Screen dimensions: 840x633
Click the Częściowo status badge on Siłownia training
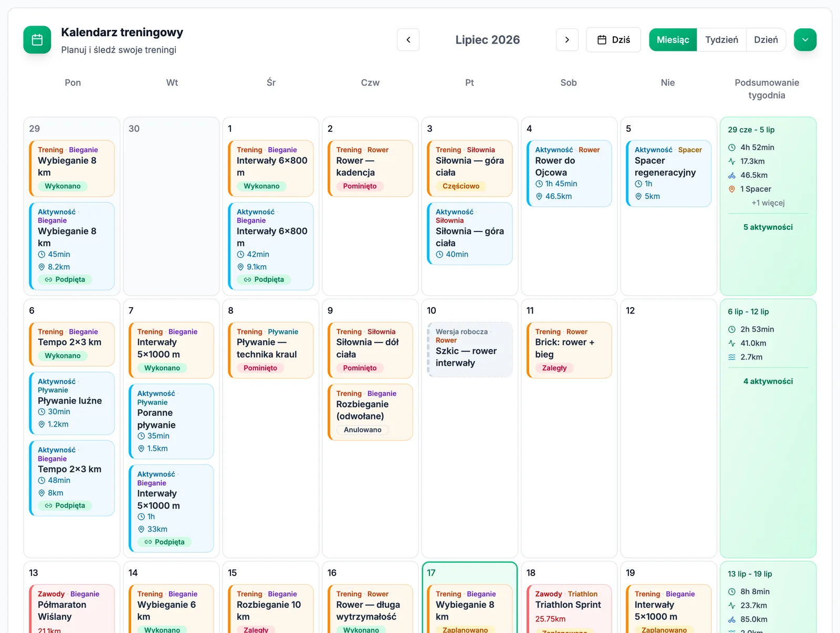click(461, 186)
